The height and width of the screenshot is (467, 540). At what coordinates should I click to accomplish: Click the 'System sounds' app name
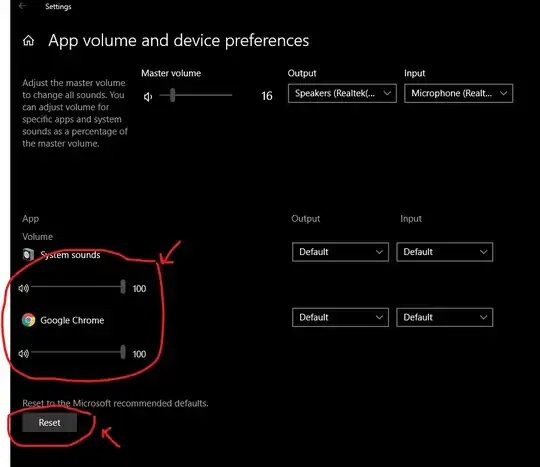[x=71, y=255]
